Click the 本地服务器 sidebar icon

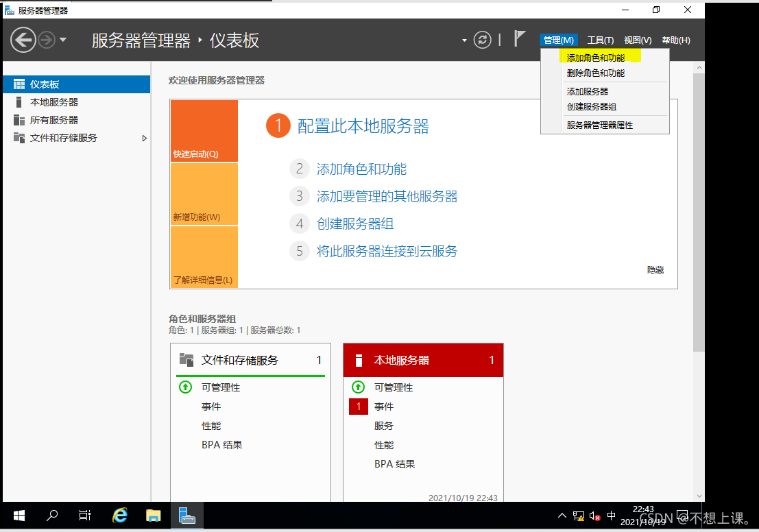(x=19, y=102)
